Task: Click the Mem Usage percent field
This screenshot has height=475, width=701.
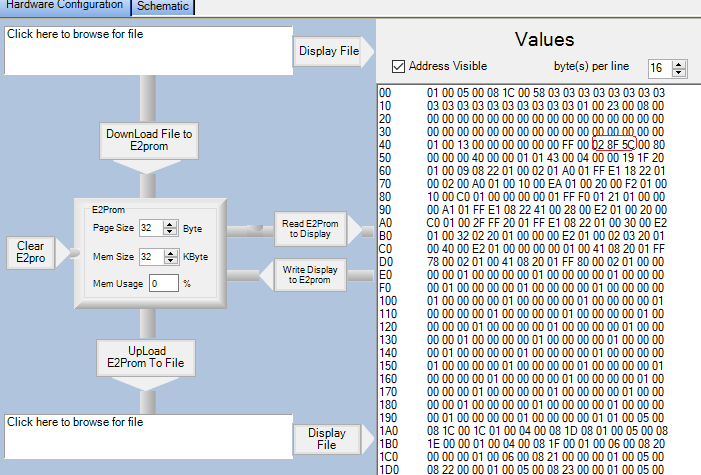Action: pyautogui.click(x=164, y=284)
